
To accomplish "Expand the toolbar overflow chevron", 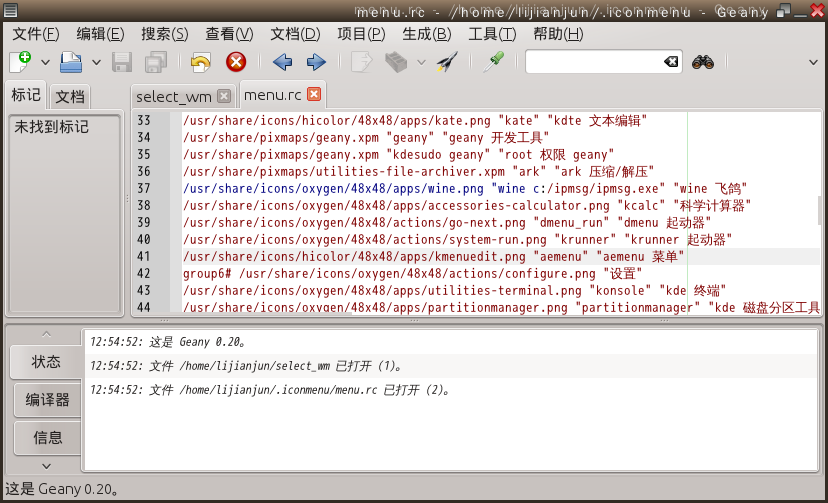I will 813,62.
